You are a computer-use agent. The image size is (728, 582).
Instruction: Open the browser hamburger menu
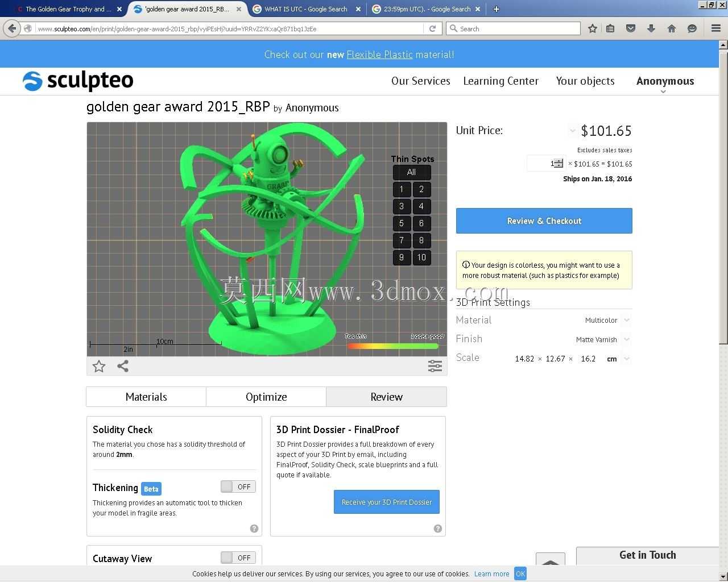716,28
